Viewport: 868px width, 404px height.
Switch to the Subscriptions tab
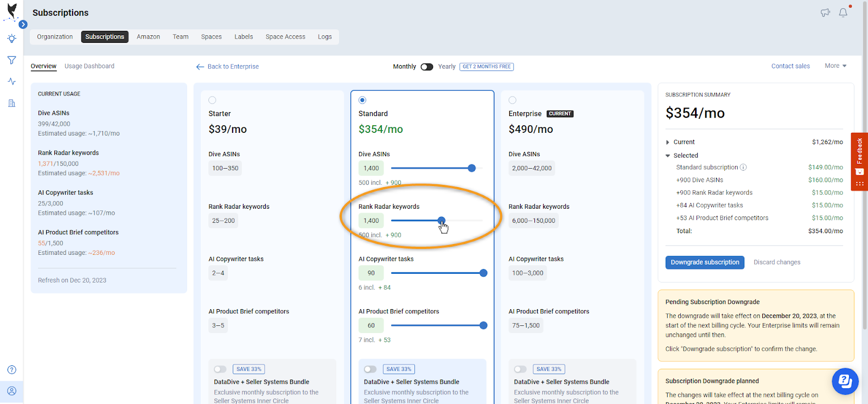click(x=105, y=37)
